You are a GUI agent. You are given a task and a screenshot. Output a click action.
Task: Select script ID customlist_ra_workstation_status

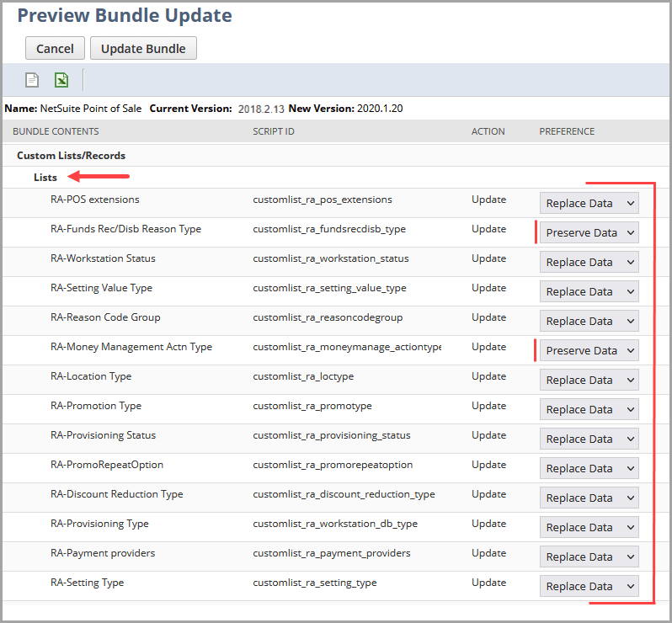(330, 258)
